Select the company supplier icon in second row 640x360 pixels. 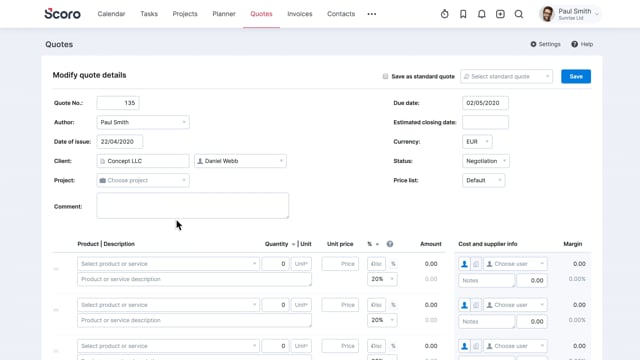pyautogui.click(x=476, y=305)
